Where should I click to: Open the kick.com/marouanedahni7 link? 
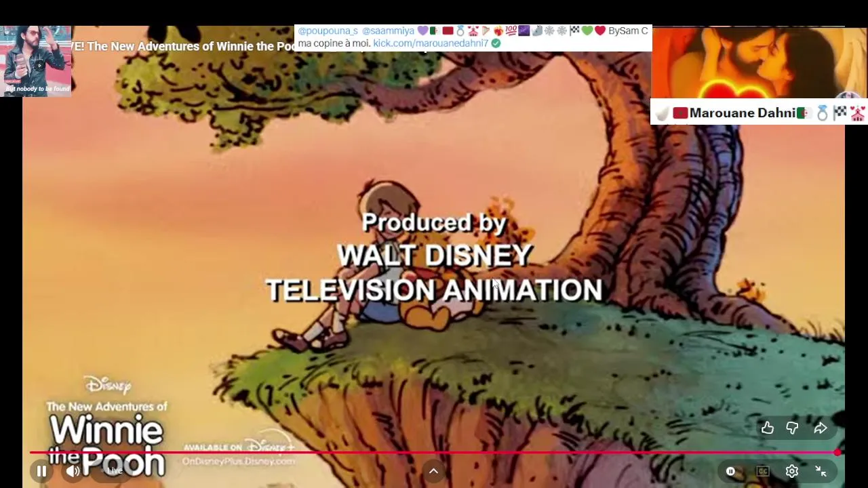click(431, 43)
